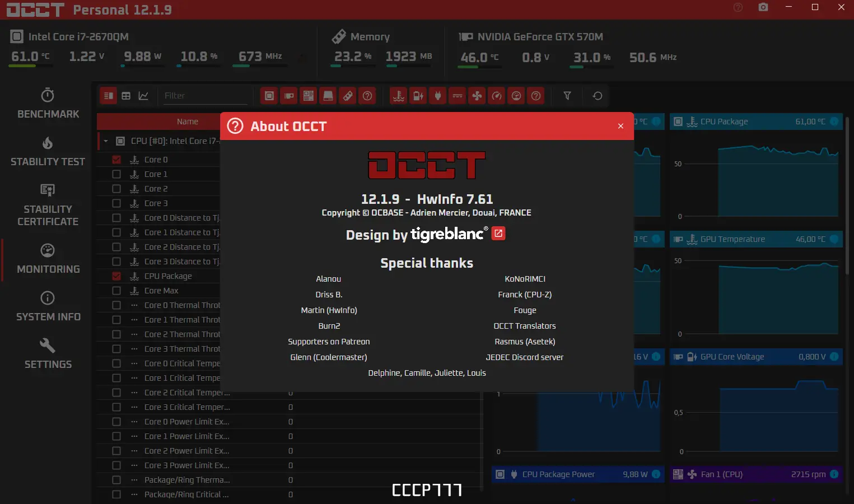The width and height of the screenshot is (854, 504).
Task: Click info icon on Fan 1 (CPU) graph
Action: point(834,474)
